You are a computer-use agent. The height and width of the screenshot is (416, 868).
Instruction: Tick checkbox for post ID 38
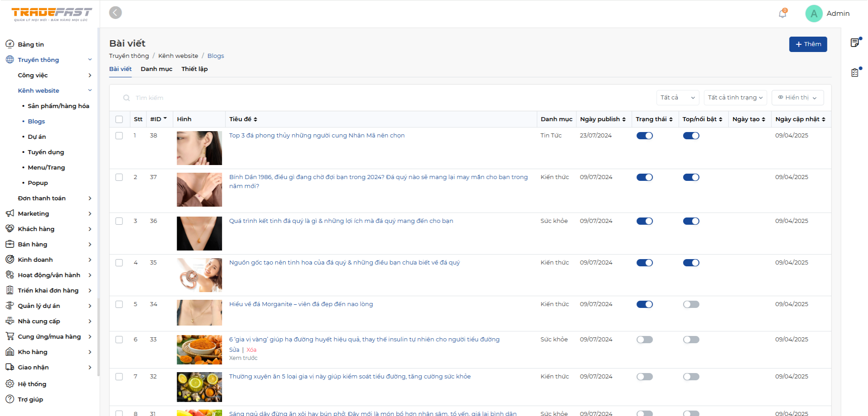click(x=119, y=136)
